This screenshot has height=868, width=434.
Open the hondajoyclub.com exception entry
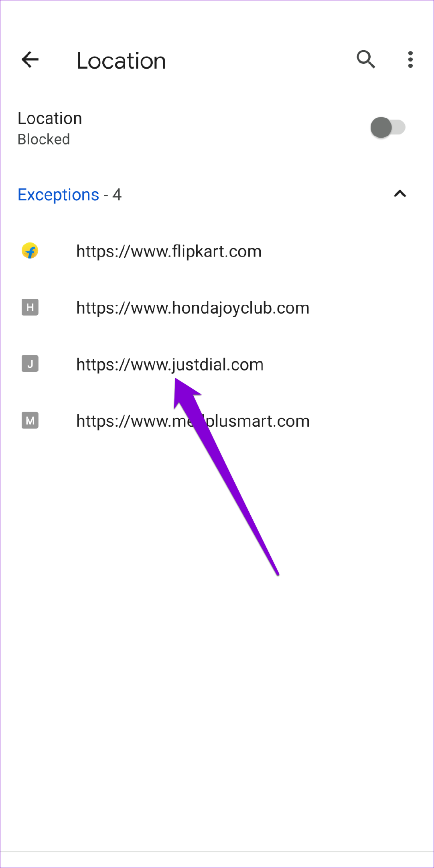(217, 308)
